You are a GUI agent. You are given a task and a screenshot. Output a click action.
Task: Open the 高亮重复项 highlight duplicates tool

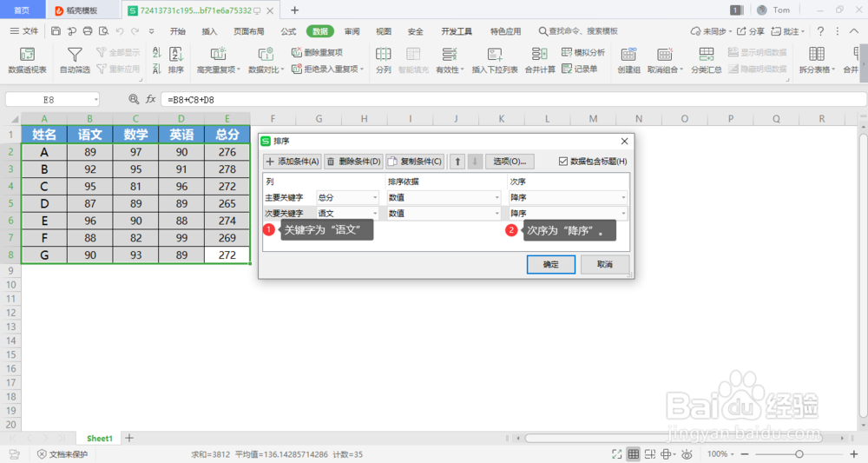tap(218, 60)
